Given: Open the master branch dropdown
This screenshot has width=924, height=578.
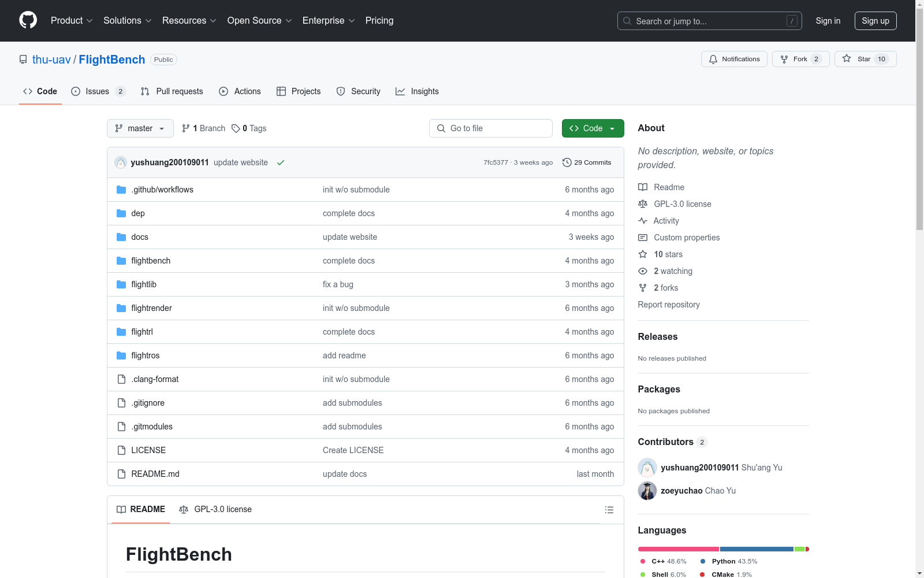Looking at the screenshot, I should (140, 128).
